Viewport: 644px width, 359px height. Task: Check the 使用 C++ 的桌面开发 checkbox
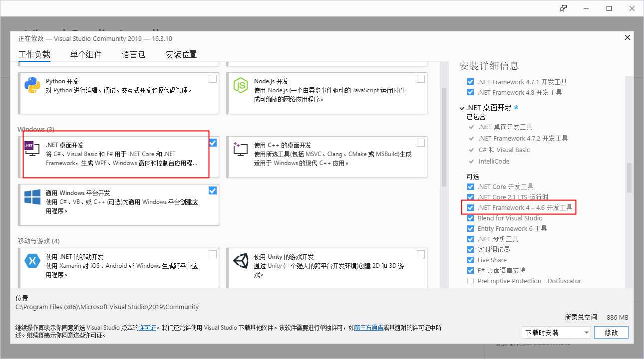(421, 143)
